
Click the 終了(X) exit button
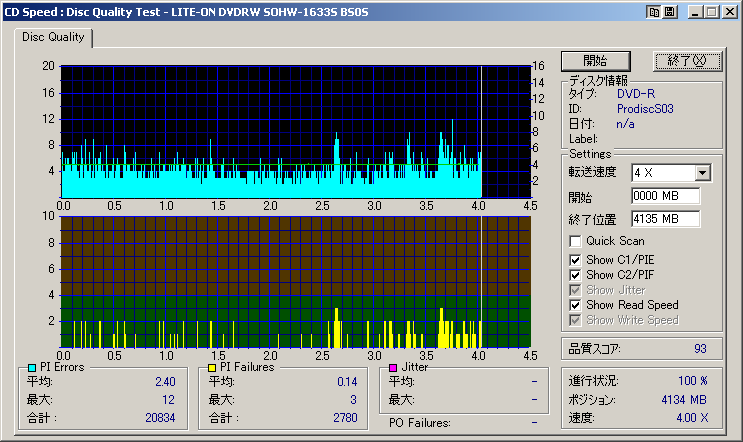coord(687,61)
